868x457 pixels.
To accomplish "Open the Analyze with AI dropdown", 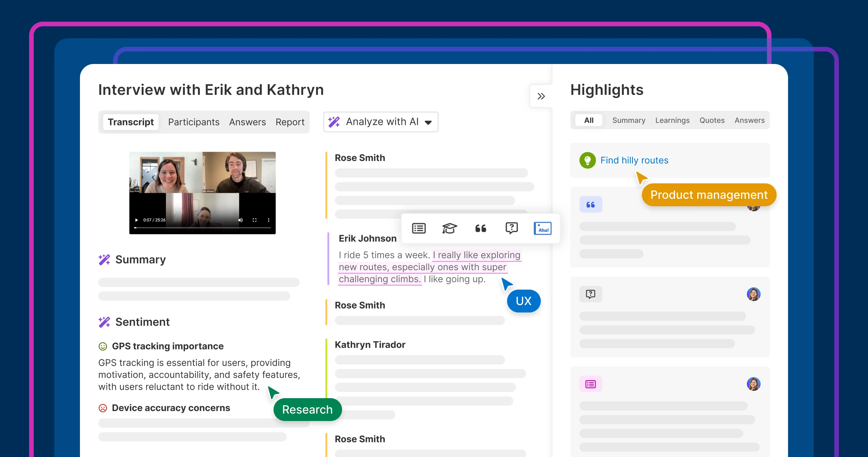I will pyautogui.click(x=381, y=122).
